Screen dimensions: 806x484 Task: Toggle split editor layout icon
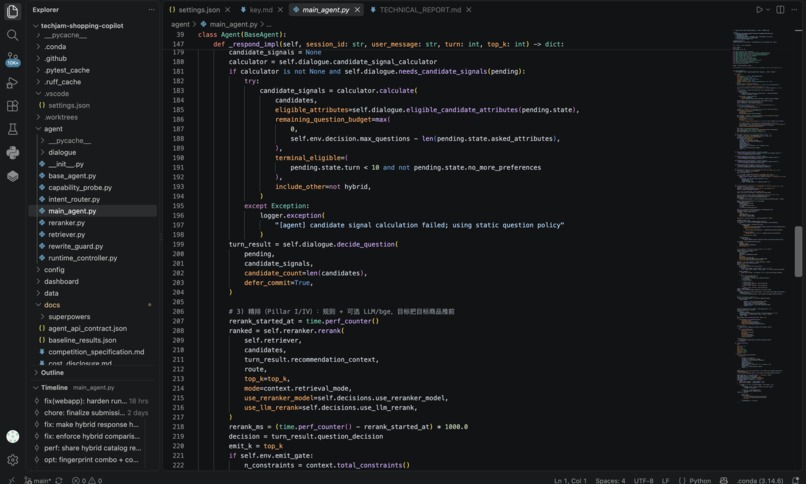click(x=780, y=10)
